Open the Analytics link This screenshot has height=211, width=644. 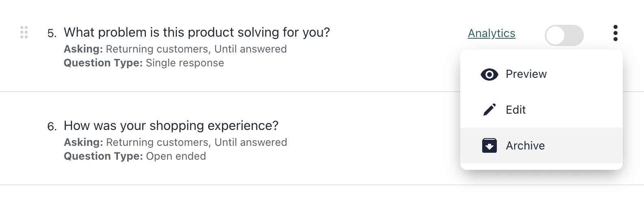(x=491, y=33)
